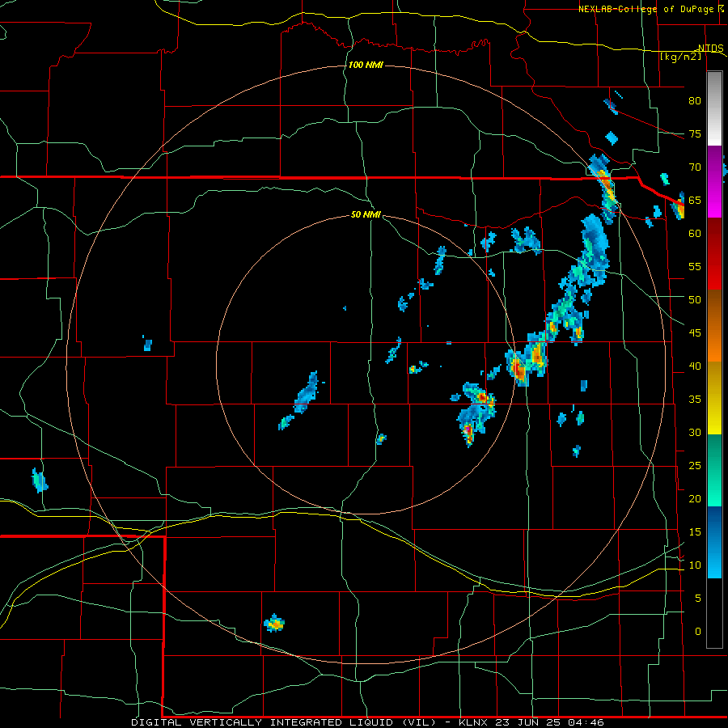This screenshot has height=728, width=728.
Task: Click the 5 value on the color scale
Action: click(698, 598)
